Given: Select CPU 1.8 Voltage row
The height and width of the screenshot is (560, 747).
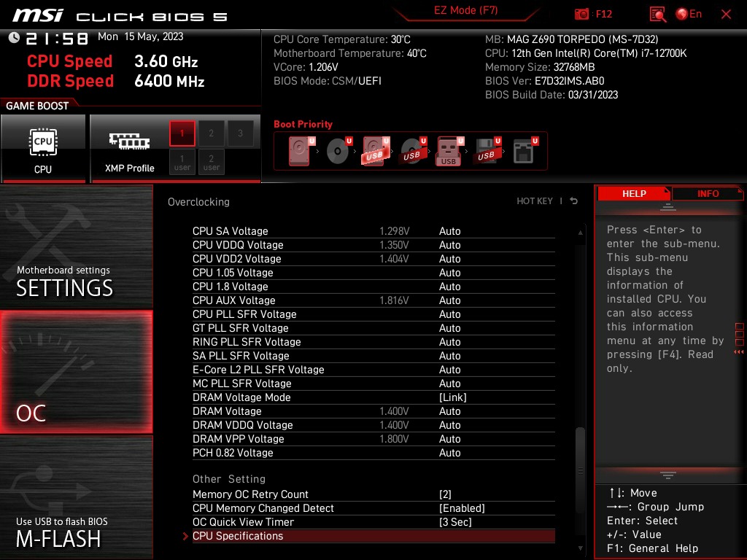Looking at the screenshot, I should 373,287.
